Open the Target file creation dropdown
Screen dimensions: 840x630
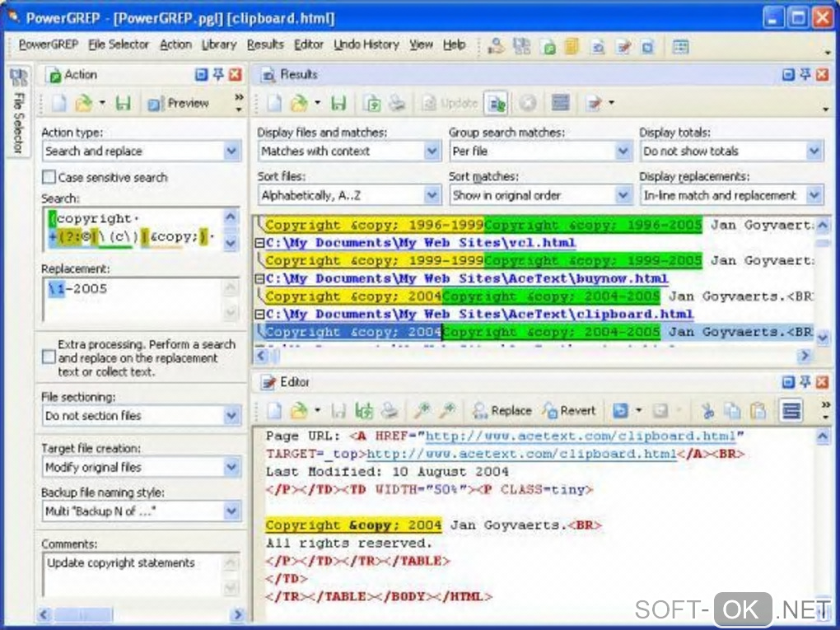point(231,467)
